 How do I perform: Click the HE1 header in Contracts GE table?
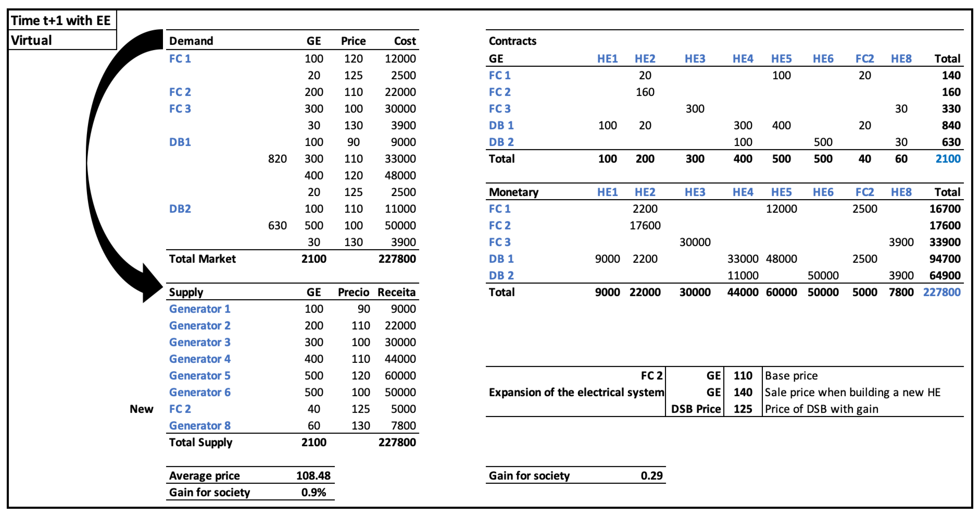pos(607,59)
